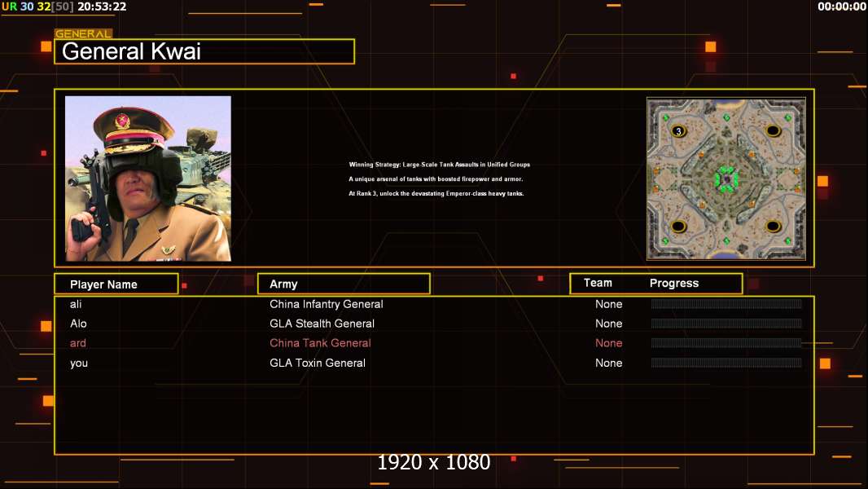Click the Team column label
This screenshot has width=868, height=489.
pyautogui.click(x=598, y=283)
